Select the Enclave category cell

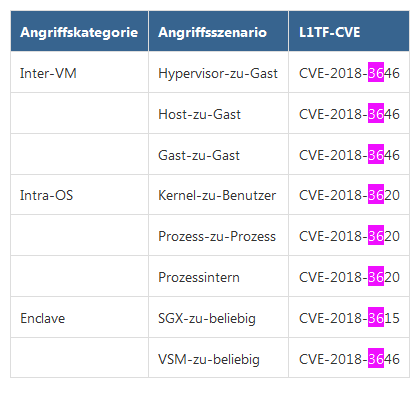[x=79, y=317]
